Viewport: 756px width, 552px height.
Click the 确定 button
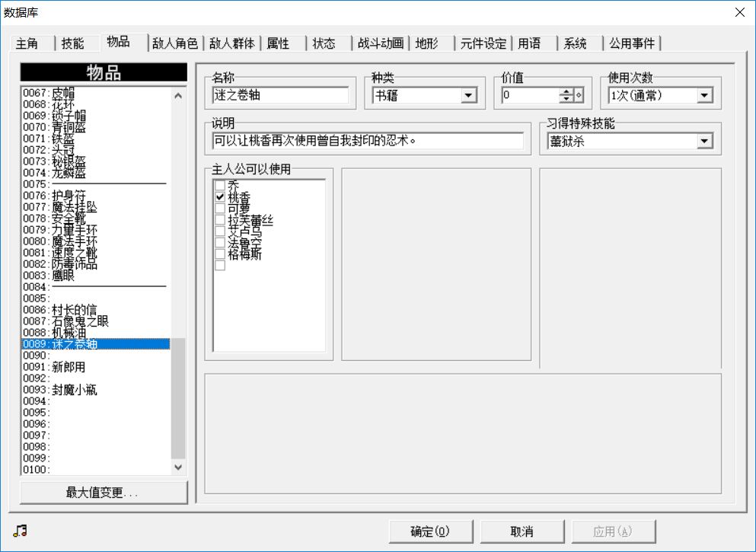pyautogui.click(x=430, y=531)
